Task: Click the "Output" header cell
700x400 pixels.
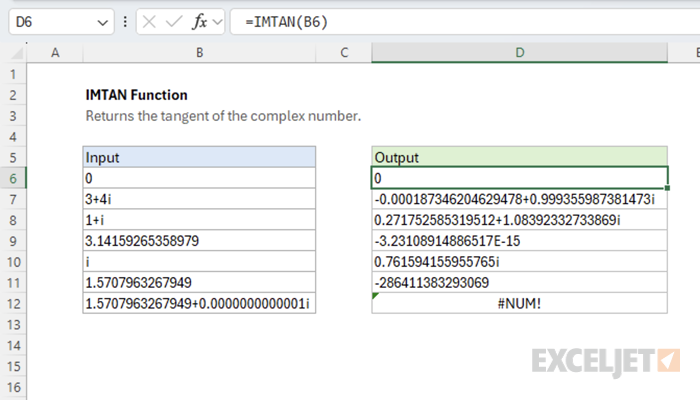Action: 520,157
